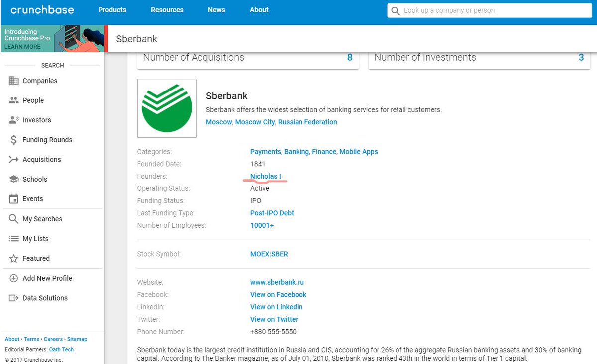Open the News menu item

(x=216, y=10)
